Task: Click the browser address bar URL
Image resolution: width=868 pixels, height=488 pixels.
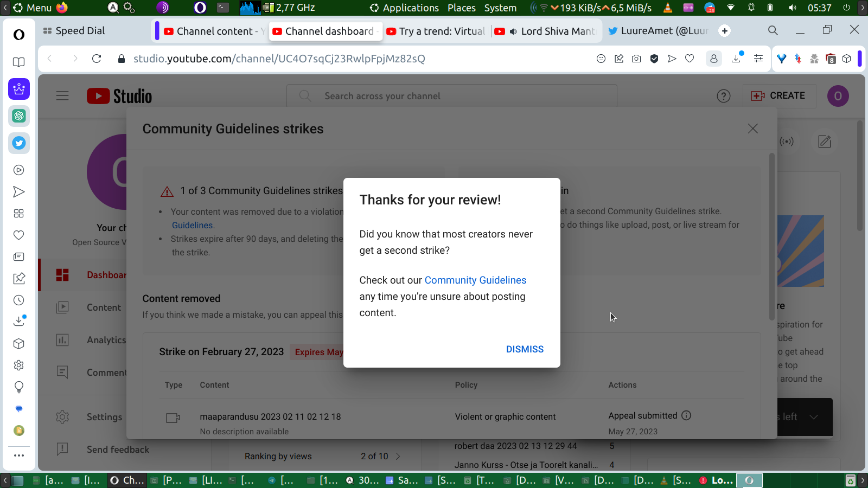Action: click(x=279, y=59)
